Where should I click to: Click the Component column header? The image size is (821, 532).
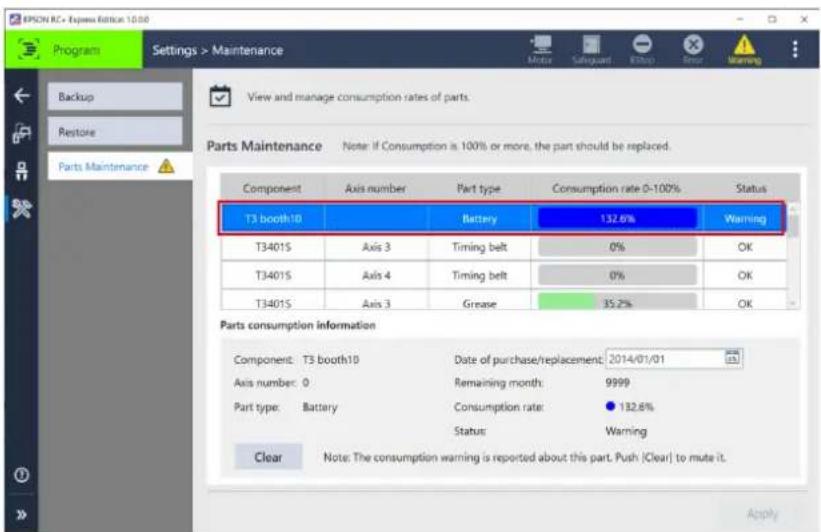(272, 188)
